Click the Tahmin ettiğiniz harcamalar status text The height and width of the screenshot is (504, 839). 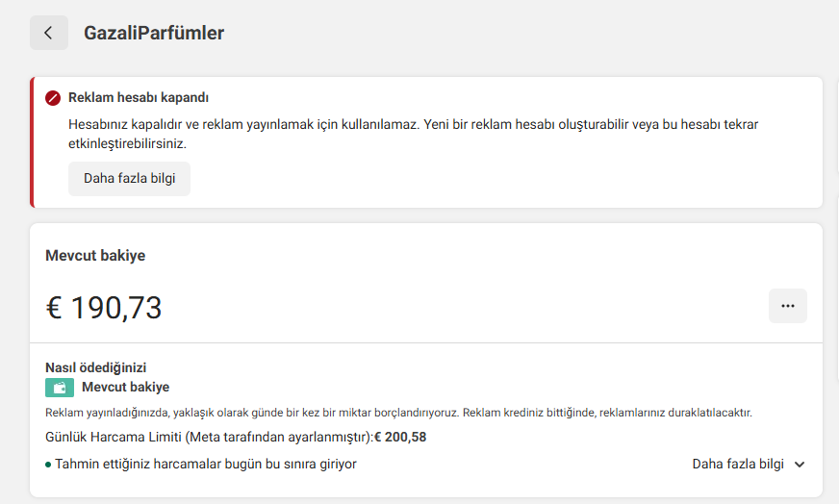(206, 464)
